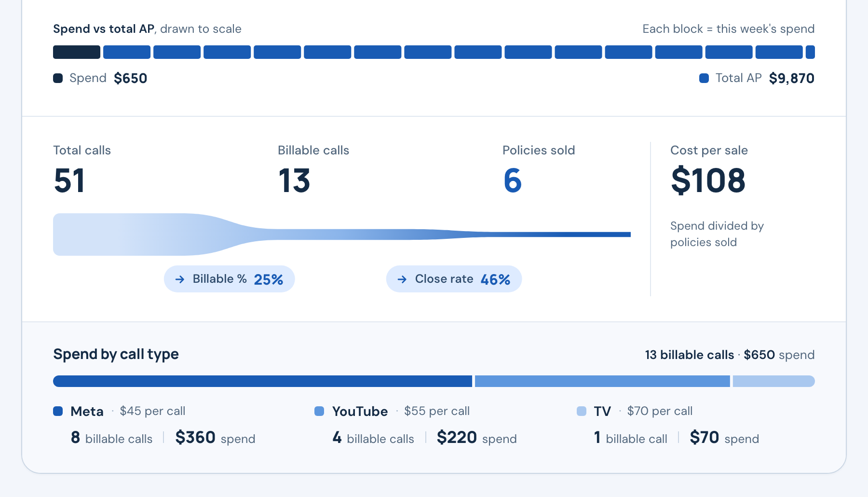Viewport: 868px width, 497px height.
Task: Click the calls funnel graphic
Action: point(342,235)
